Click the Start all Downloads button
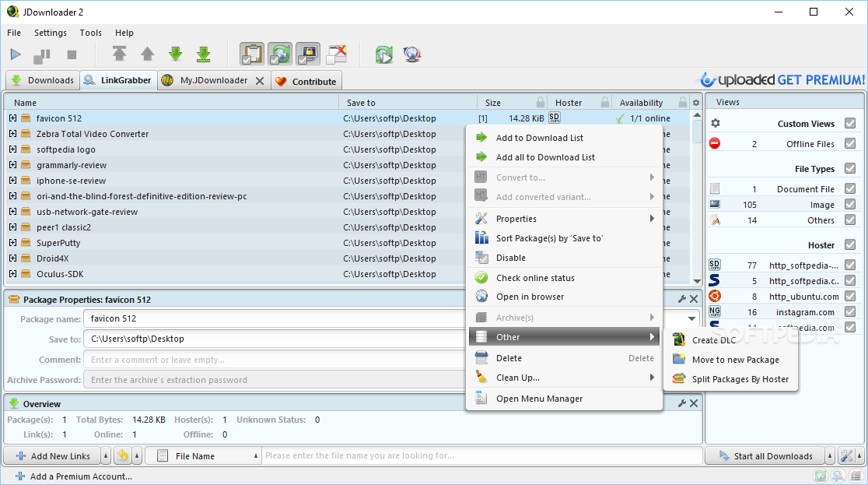Viewport: 868px width, 485px height. 765,455
